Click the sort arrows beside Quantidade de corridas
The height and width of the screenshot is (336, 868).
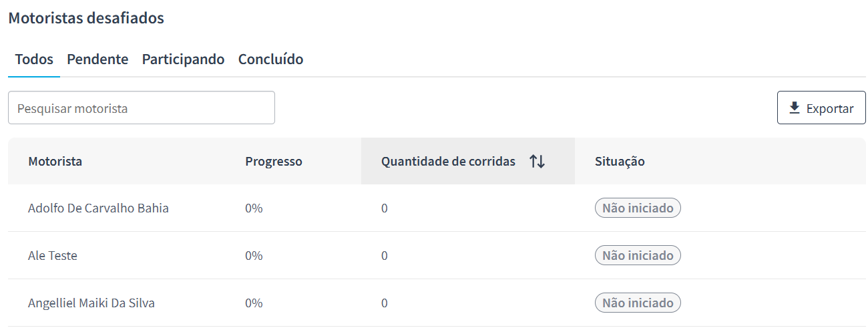click(x=537, y=161)
